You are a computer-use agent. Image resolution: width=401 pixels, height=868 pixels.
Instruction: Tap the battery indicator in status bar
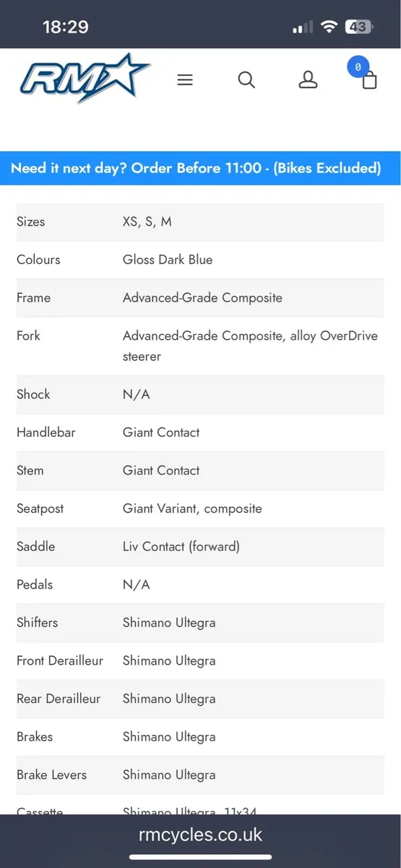(x=359, y=27)
